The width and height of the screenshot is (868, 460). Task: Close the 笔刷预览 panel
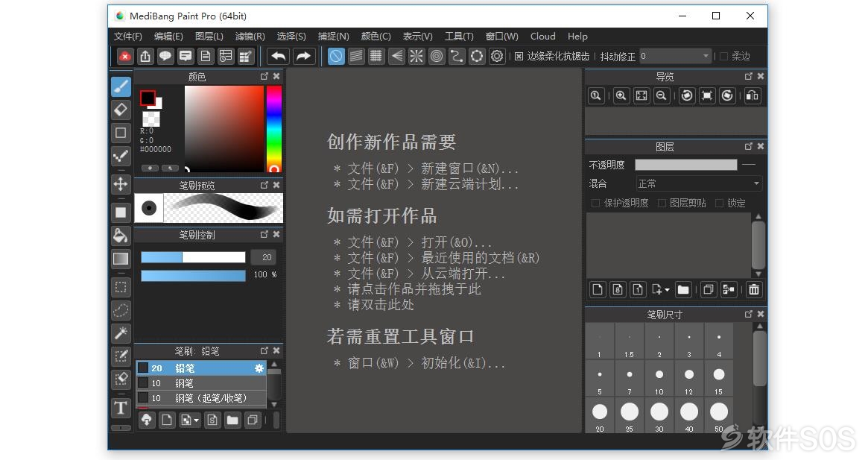point(276,185)
